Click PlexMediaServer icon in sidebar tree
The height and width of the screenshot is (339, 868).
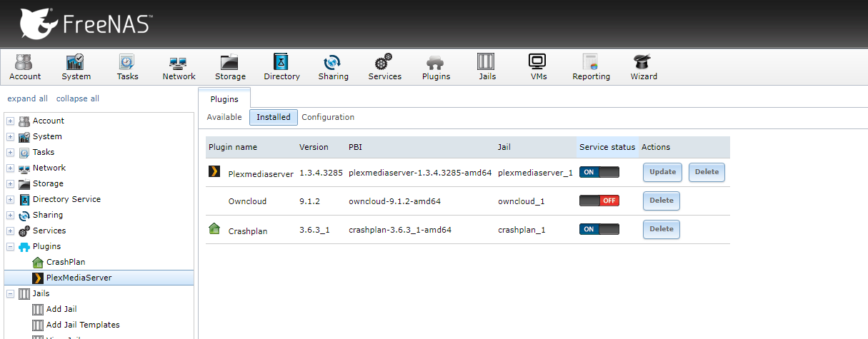pyautogui.click(x=38, y=278)
